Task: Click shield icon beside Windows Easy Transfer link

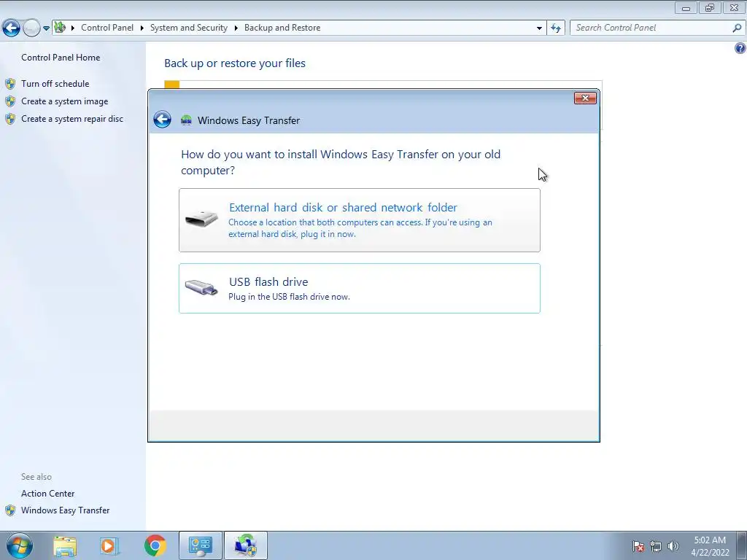Action: point(10,510)
